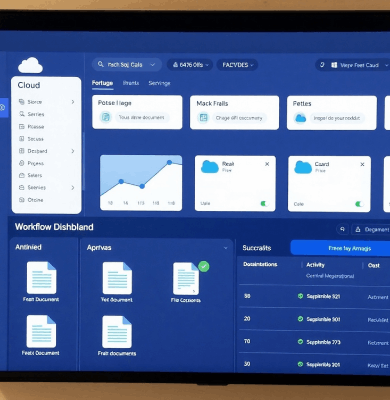This screenshot has height=400, width=390.
Task: Switch to the Servinge tab
Action: point(159,83)
